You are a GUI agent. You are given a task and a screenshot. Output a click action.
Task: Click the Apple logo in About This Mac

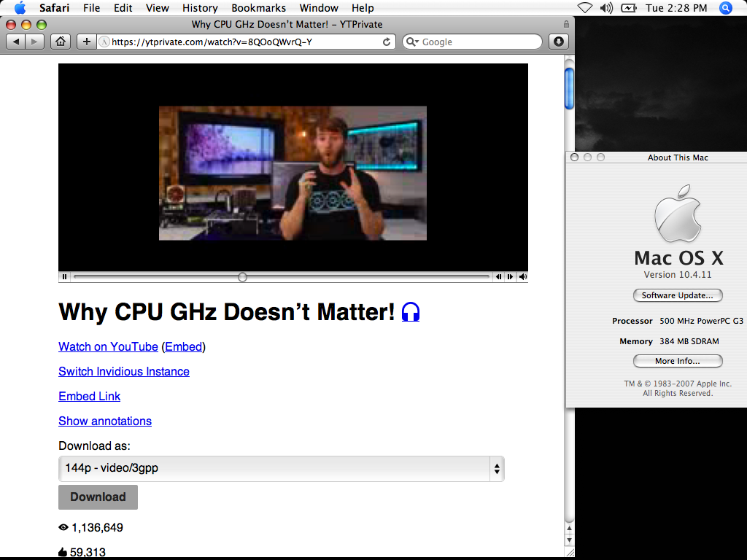(678, 214)
